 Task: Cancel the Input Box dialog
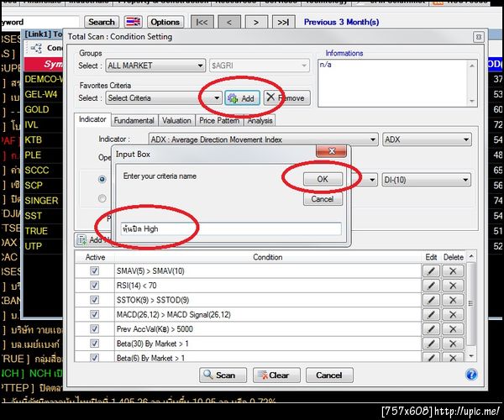tap(323, 199)
